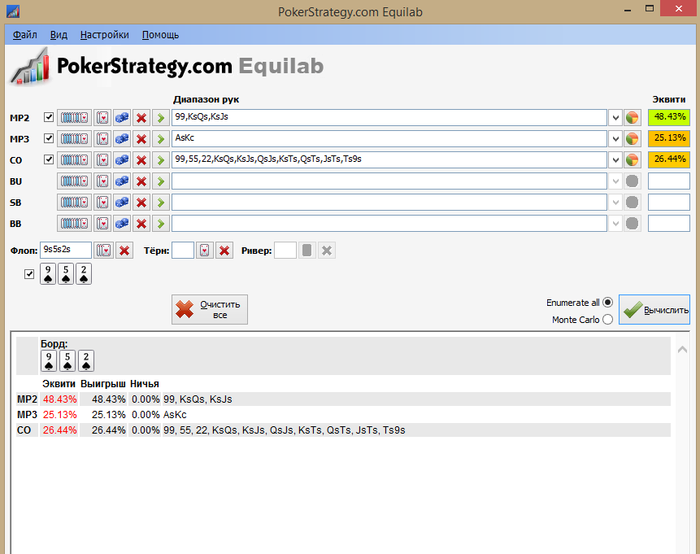
Task: Clear MP2 range with red X
Action: (x=142, y=118)
